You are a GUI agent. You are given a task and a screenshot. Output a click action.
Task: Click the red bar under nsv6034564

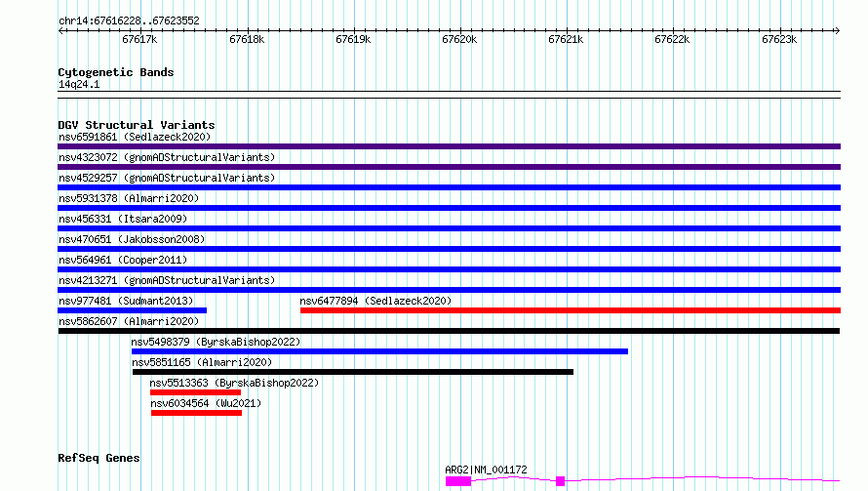click(196, 413)
